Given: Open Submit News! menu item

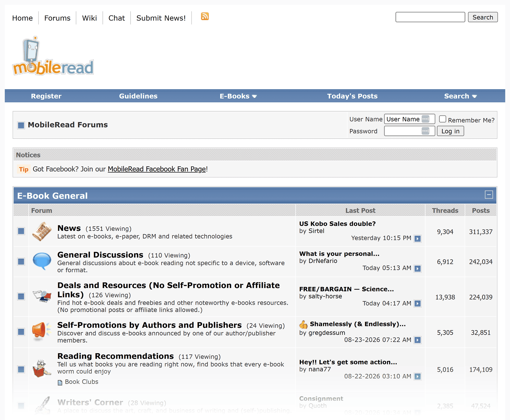Looking at the screenshot, I should [161, 18].
